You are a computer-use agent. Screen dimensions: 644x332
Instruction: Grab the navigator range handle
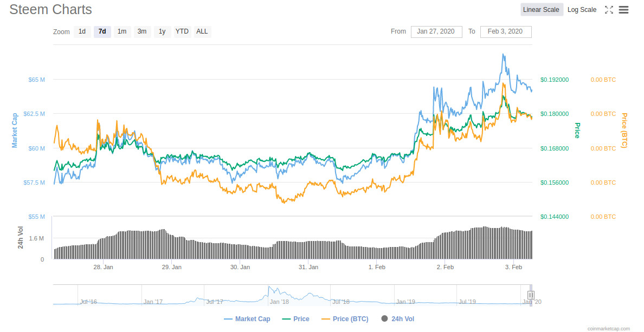531,295
